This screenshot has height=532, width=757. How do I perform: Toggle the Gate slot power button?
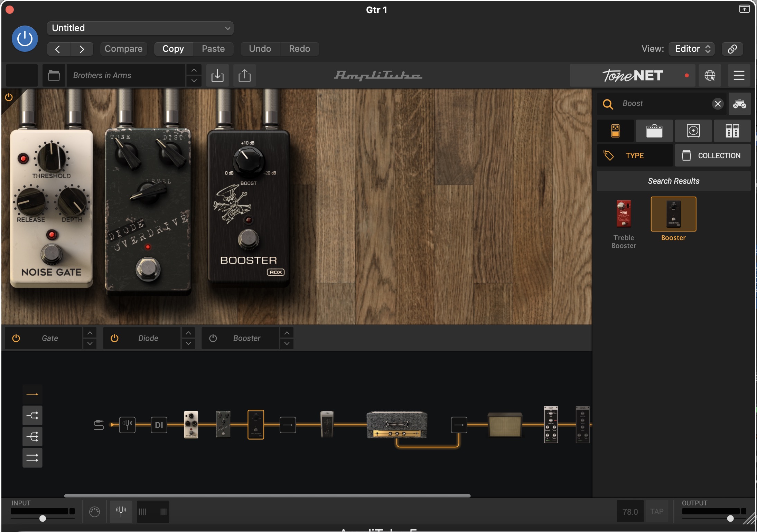[x=16, y=338]
